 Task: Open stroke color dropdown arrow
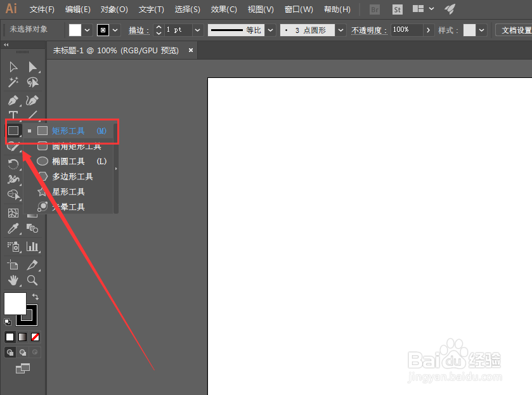[x=115, y=30]
